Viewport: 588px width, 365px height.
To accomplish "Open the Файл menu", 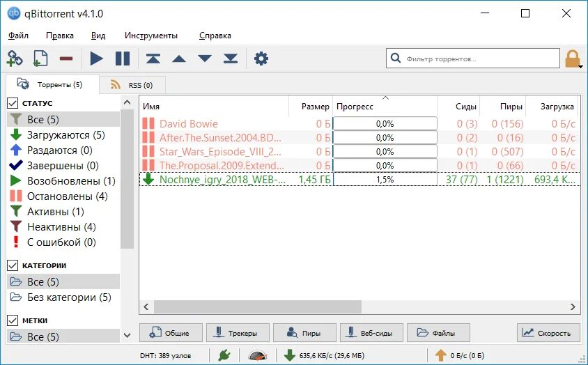I will [18, 36].
